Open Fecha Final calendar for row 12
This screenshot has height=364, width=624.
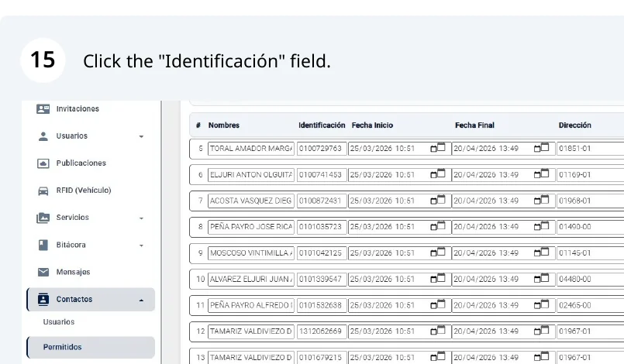pos(541,331)
